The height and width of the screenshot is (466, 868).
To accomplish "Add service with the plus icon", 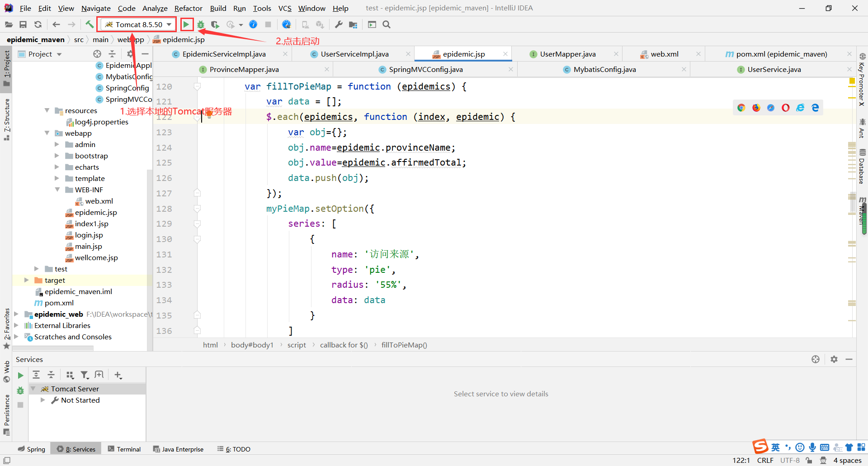I will pos(118,375).
